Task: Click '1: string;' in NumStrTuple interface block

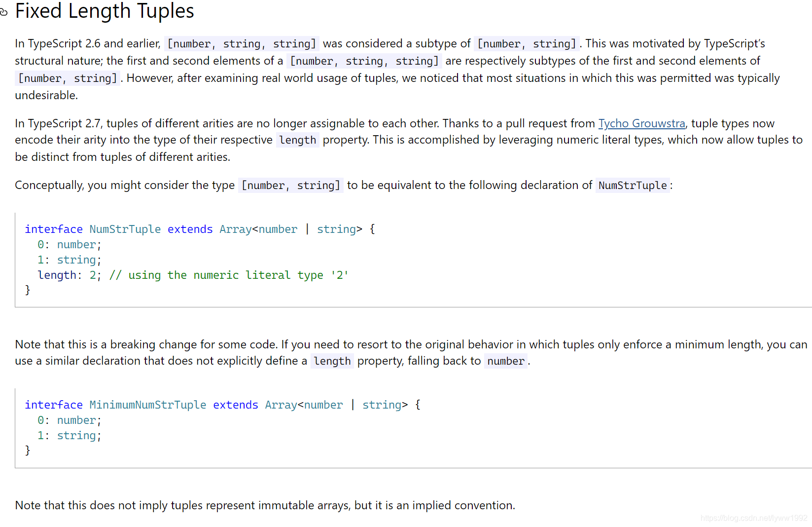Action: point(69,260)
